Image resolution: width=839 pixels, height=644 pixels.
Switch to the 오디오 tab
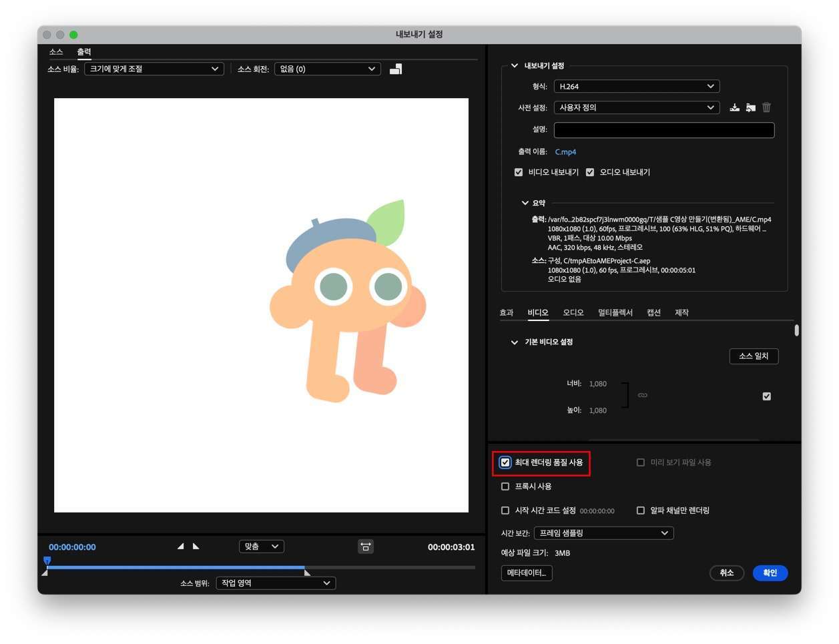point(573,312)
